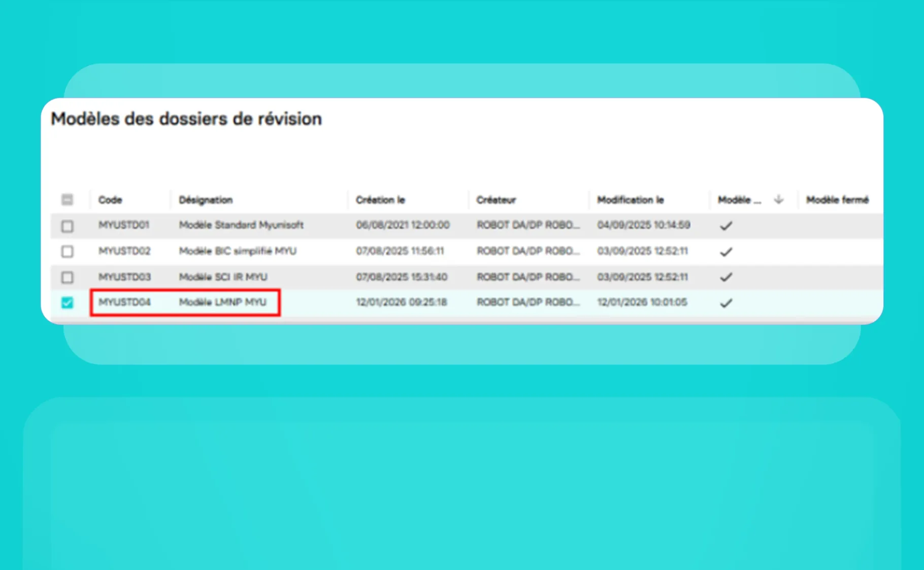Select the MYUSTD04 code cell
This screenshot has width=924, height=570.
124,302
